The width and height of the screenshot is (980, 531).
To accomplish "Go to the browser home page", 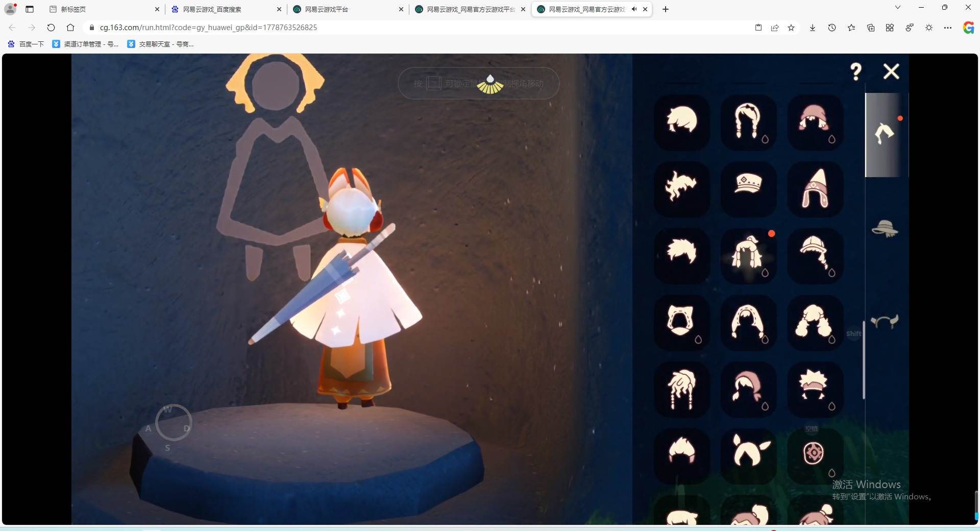I will click(x=70, y=28).
